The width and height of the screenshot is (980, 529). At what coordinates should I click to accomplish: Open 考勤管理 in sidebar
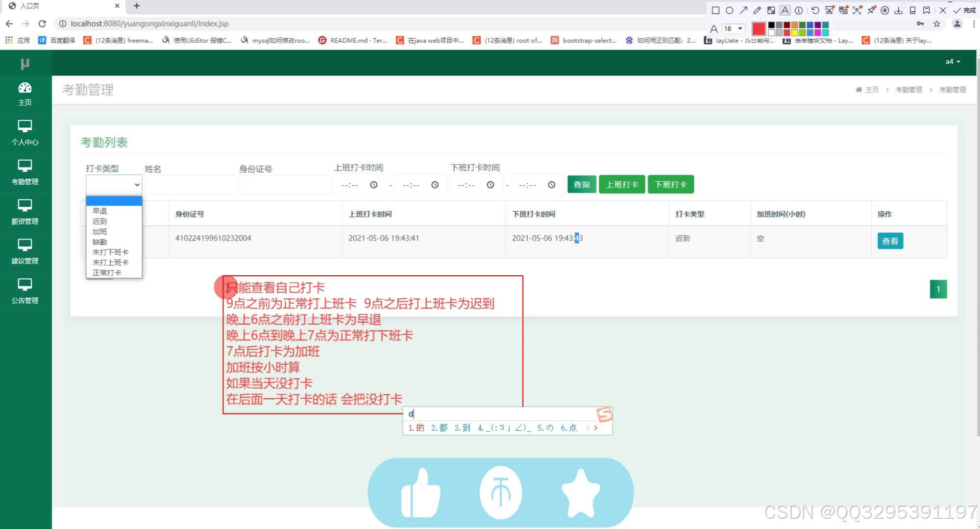[25, 172]
